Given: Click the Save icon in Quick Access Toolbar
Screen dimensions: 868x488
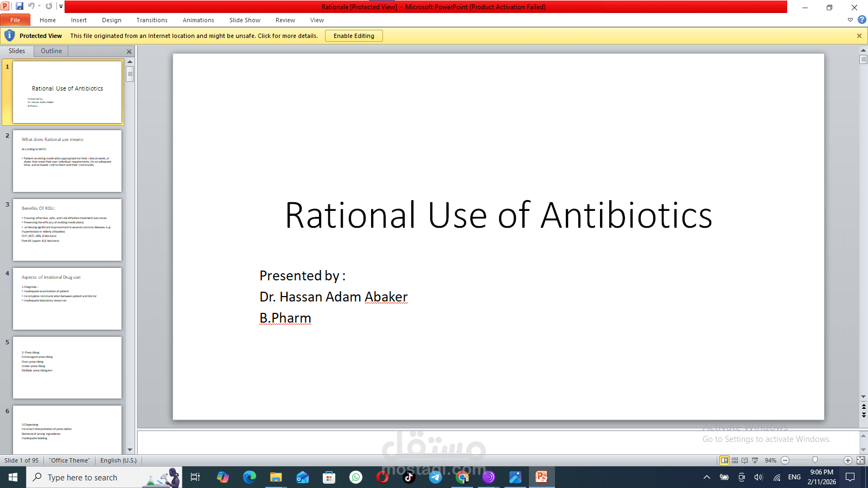Looking at the screenshot, I should (20, 7).
